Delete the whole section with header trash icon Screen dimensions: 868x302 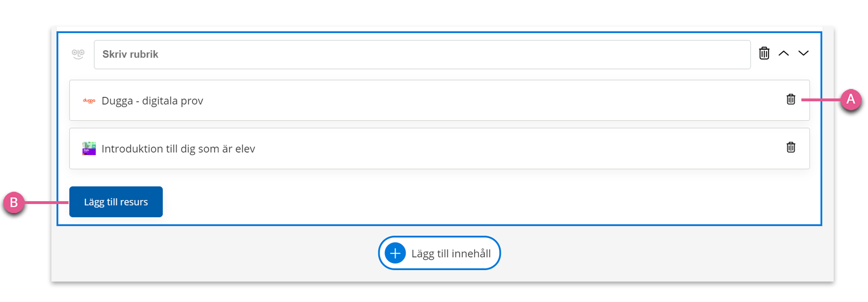click(764, 53)
